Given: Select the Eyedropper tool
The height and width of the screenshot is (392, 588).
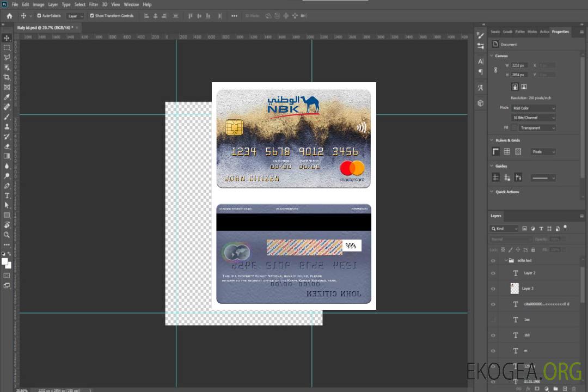Looking at the screenshot, I should (x=7, y=97).
